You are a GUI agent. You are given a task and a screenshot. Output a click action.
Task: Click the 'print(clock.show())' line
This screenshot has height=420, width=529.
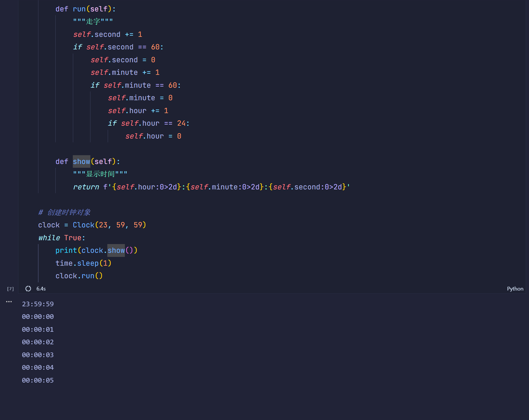pyautogui.click(x=97, y=250)
